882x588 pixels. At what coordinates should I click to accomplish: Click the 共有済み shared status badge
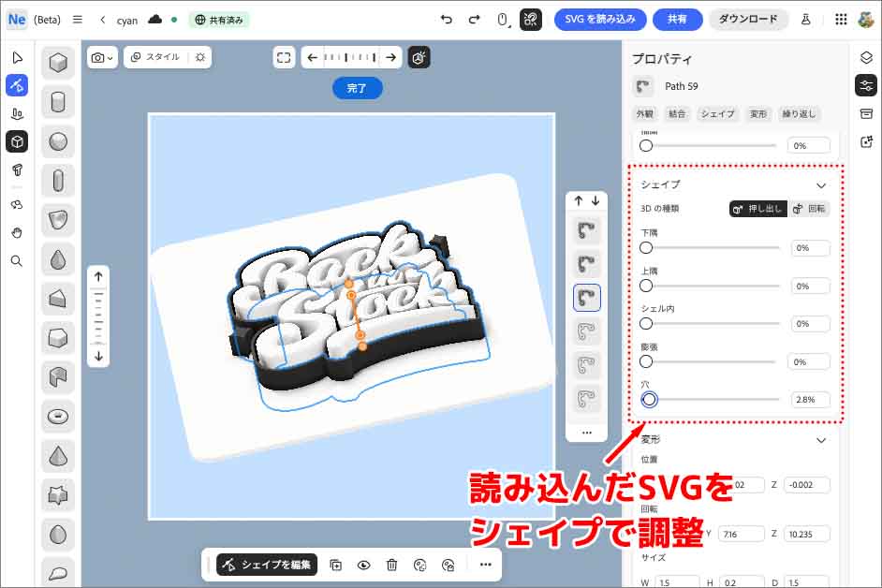coord(219,21)
